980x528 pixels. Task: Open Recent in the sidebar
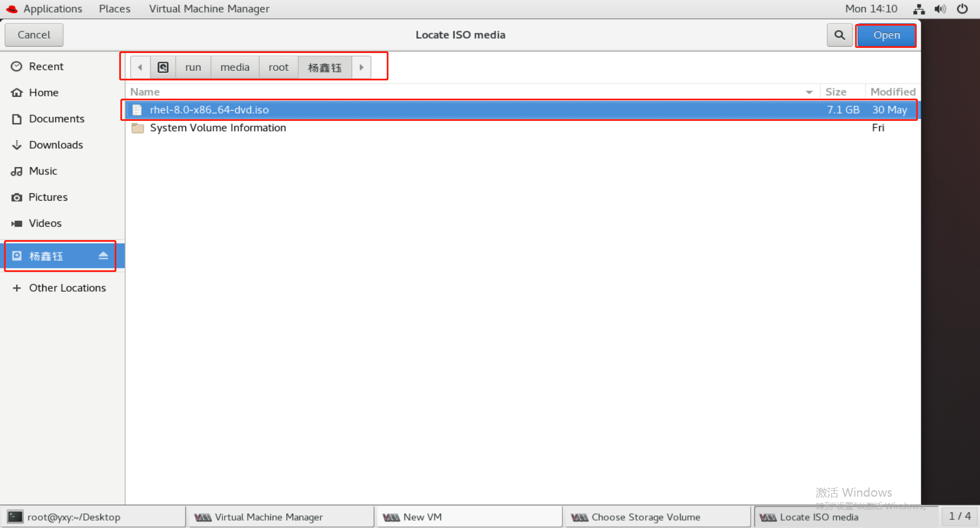[x=62, y=66]
